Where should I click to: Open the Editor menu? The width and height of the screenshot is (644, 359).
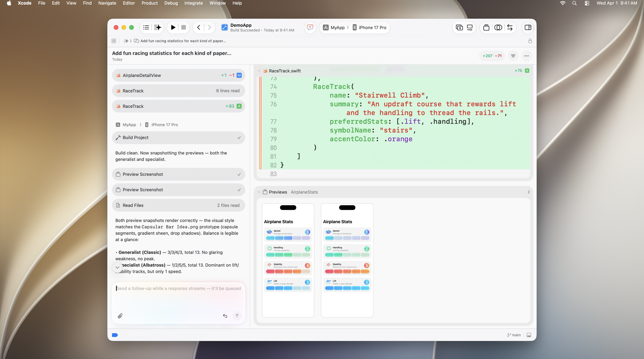tap(129, 3)
